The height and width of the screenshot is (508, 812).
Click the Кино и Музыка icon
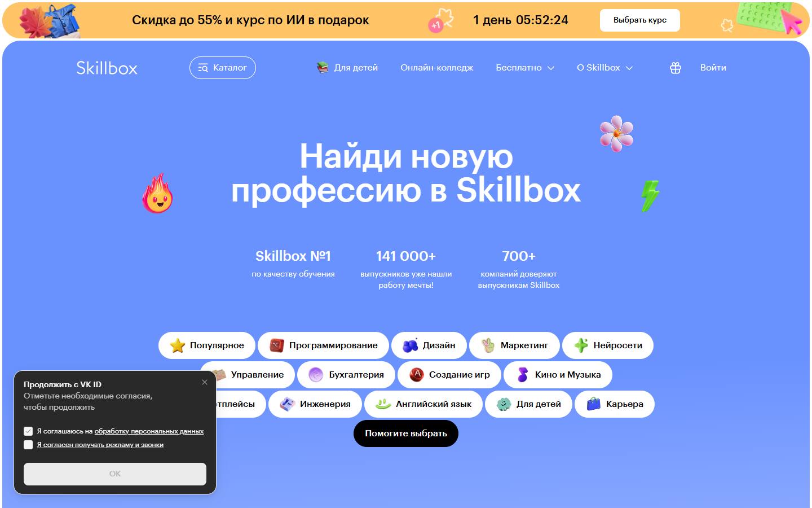[522, 375]
